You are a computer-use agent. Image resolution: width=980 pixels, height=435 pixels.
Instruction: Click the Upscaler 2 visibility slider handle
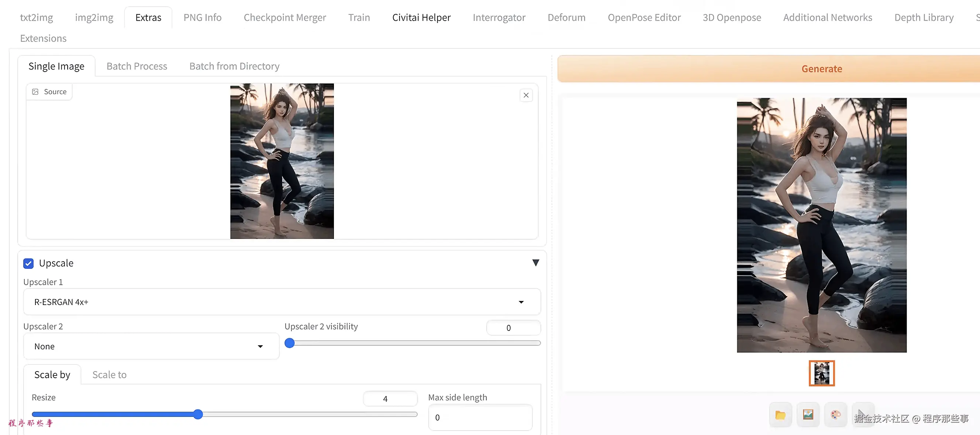(x=290, y=343)
